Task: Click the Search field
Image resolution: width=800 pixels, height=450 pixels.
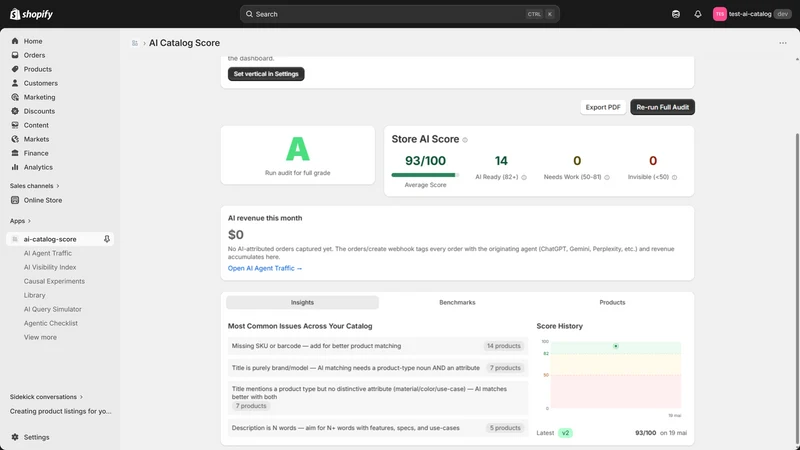Action: pyautogui.click(x=399, y=14)
